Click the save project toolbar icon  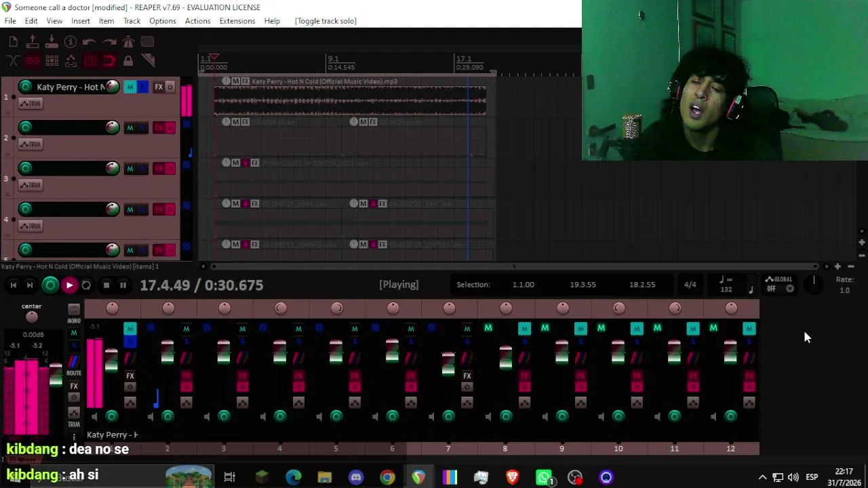pyautogui.click(x=52, y=42)
